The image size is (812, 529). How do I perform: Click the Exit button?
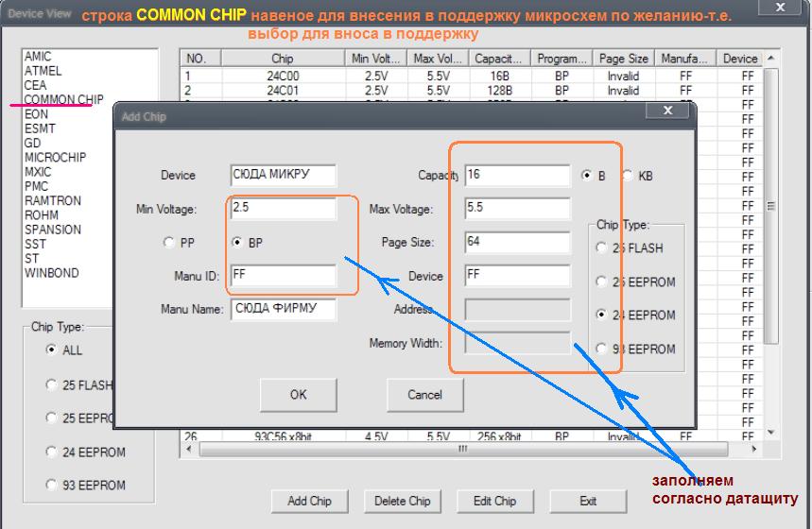(x=588, y=501)
